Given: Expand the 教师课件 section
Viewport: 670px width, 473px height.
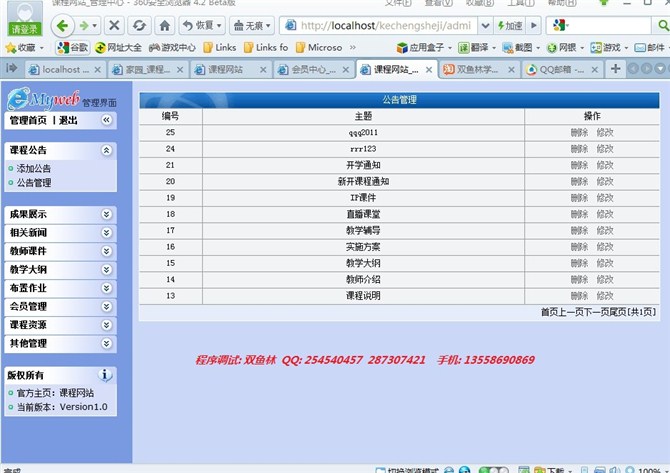Looking at the screenshot, I should (106, 251).
